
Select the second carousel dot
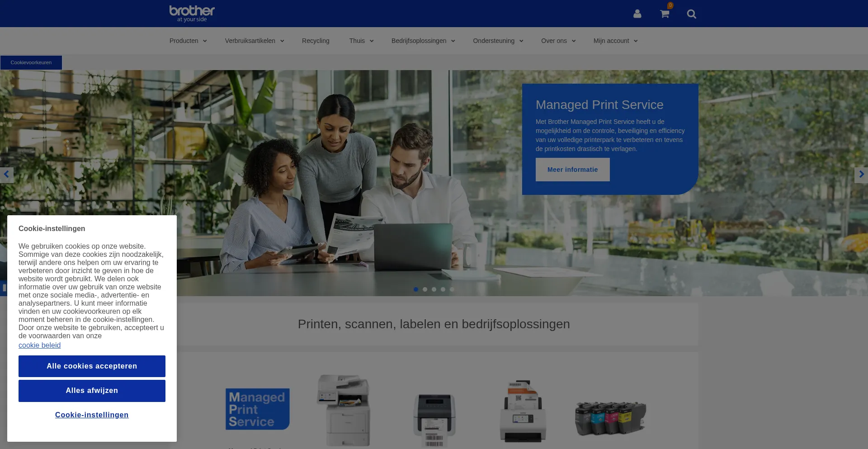[x=425, y=289]
